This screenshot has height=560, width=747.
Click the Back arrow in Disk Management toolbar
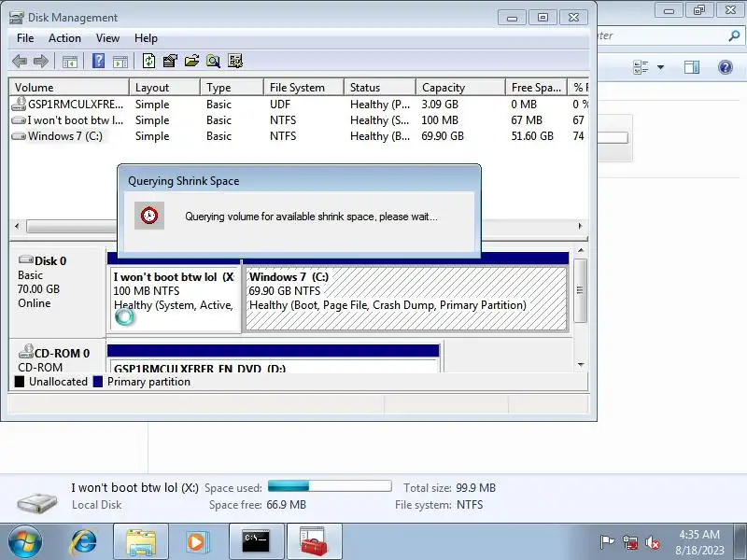[x=20, y=61]
